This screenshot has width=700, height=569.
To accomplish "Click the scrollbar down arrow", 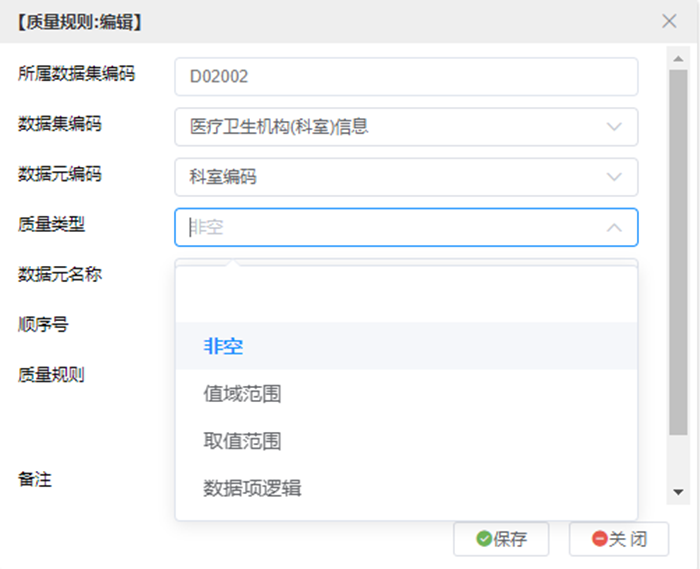I will click(x=678, y=492).
